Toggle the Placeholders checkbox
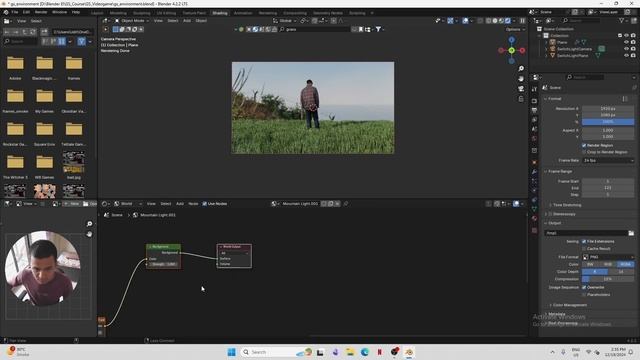Viewport: 640px width, 360px height. [x=584, y=294]
